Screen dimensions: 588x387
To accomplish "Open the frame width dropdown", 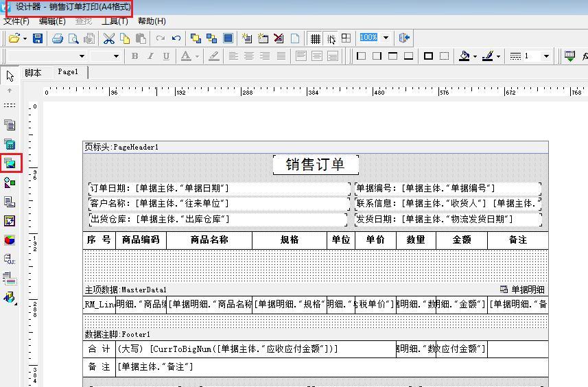I will click(546, 56).
